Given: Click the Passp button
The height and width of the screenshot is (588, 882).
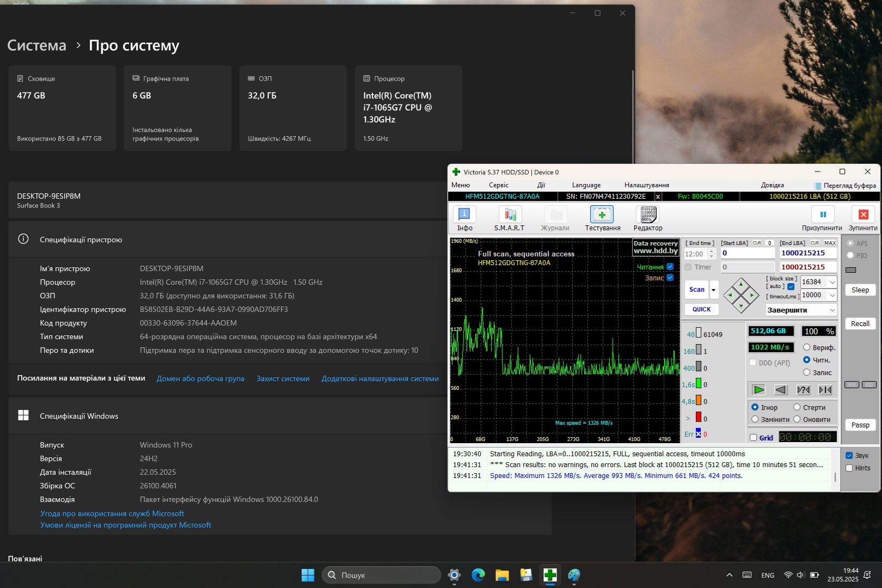Looking at the screenshot, I should (860, 425).
